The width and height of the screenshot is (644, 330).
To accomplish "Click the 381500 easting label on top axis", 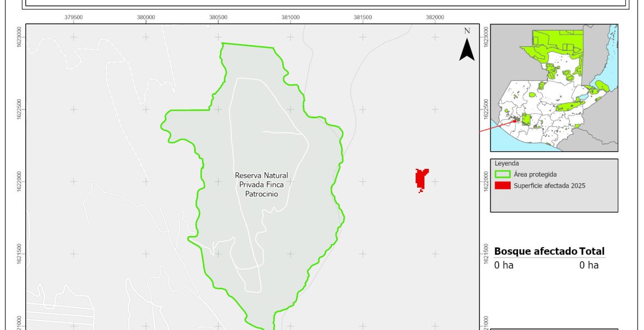I will pyautogui.click(x=363, y=18).
